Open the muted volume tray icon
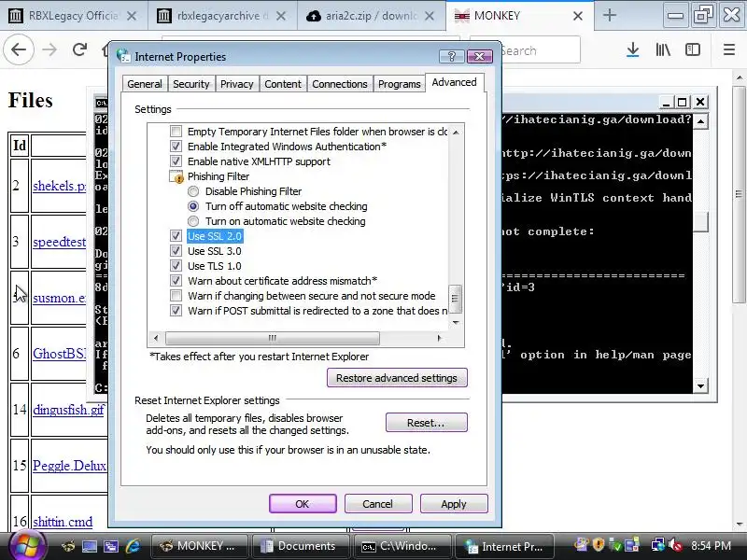This screenshot has width=747, height=560. [675, 545]
